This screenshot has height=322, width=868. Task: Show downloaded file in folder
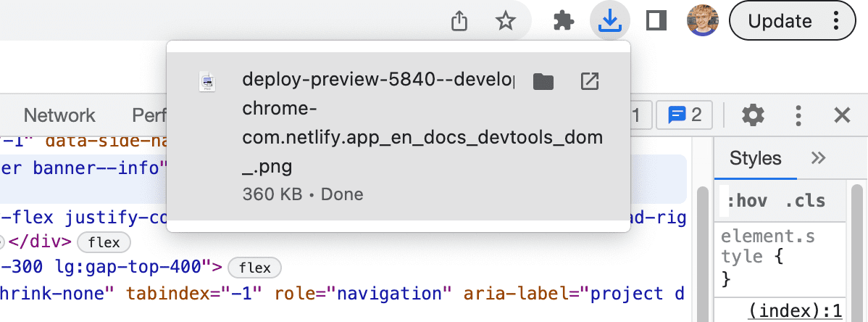(x=543, y=82)
